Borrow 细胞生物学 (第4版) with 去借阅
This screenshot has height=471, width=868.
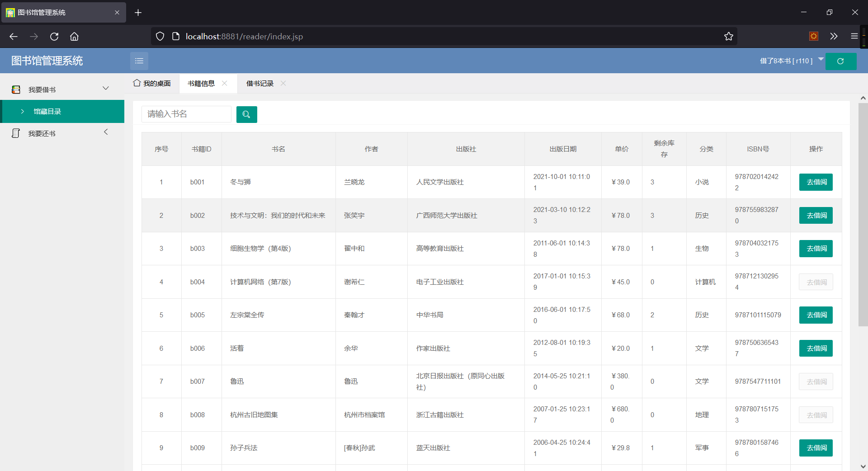pyautogui.click(x=816, y=249)
